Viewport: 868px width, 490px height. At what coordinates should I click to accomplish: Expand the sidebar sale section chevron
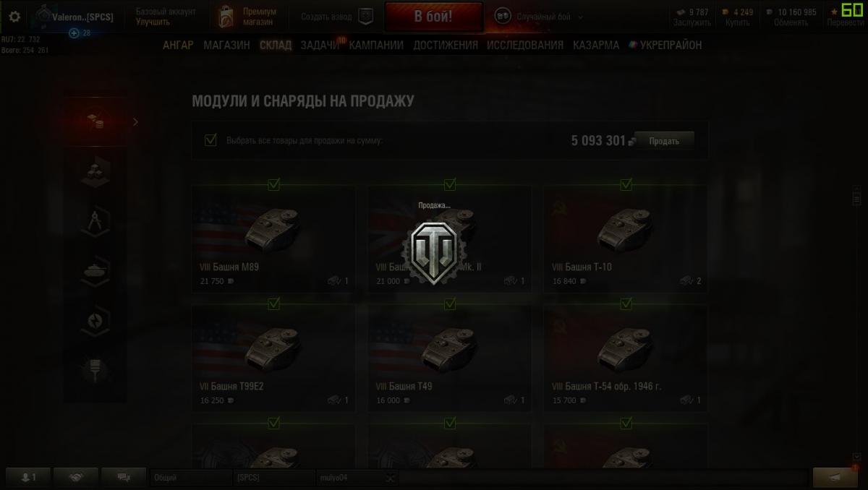click(135, 122)
